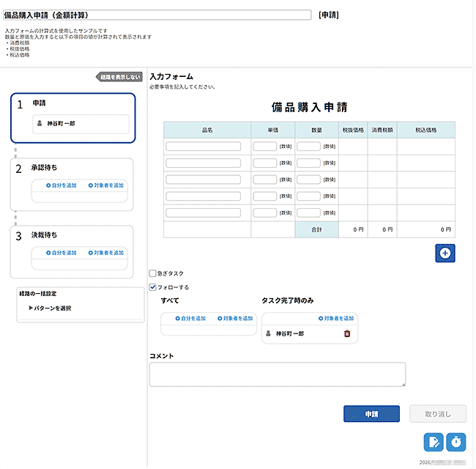476x469 pixels.
Task: Click the blue plus add-row button
Action: click(x=445, y=253)
